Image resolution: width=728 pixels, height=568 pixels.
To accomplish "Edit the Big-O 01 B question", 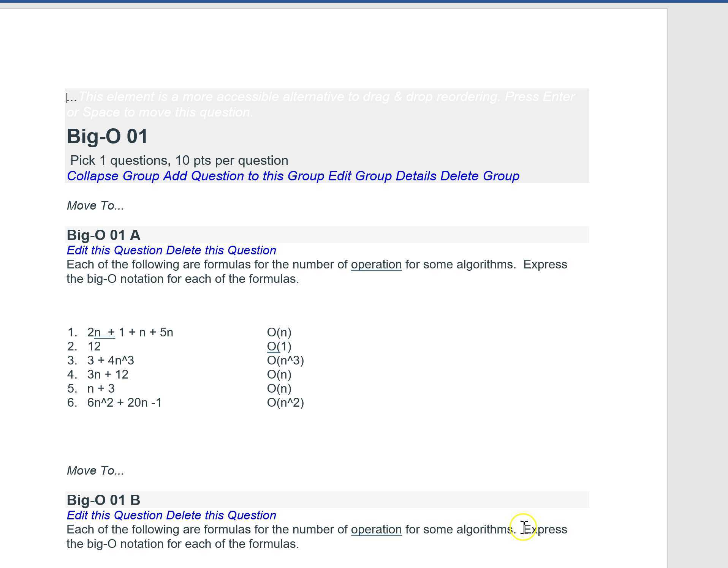I will pos(113,515).
